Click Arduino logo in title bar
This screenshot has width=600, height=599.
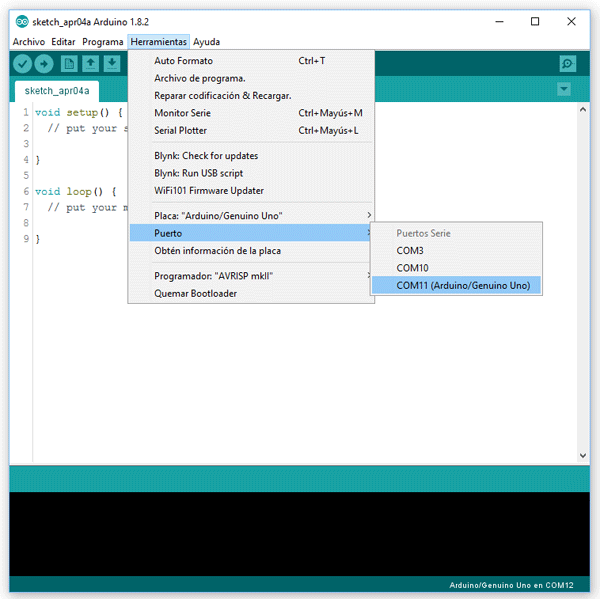click(x=22, y=22)
